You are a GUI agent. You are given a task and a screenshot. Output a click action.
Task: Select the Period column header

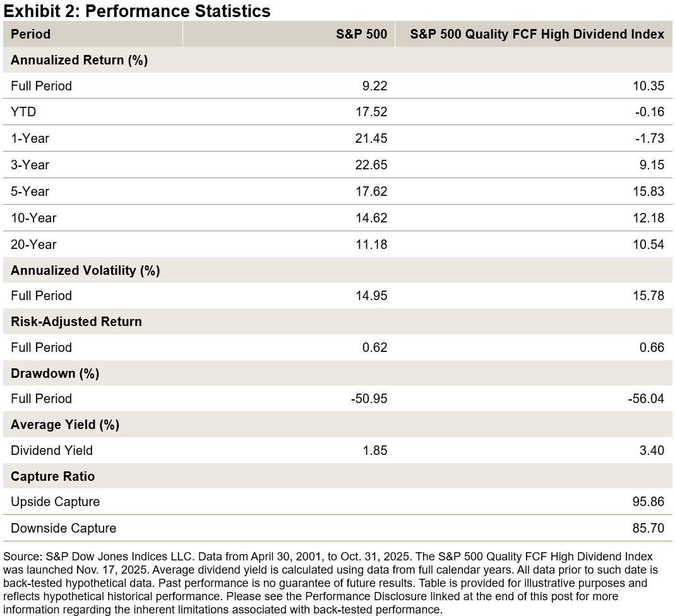pos(30,34)
